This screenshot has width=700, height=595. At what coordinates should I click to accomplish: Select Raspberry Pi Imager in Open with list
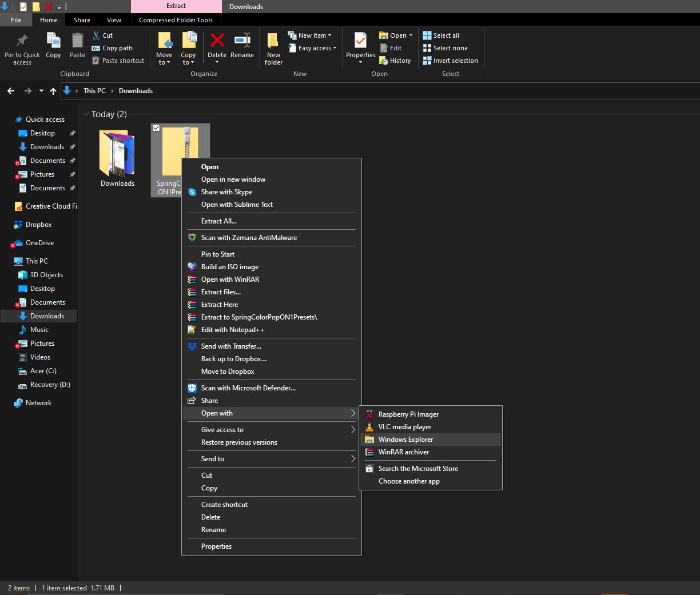point(408,414)
